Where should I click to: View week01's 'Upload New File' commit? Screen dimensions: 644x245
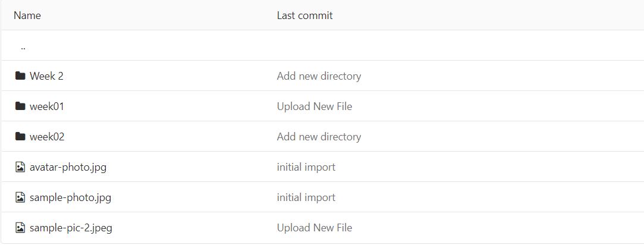tap(315, 106)
